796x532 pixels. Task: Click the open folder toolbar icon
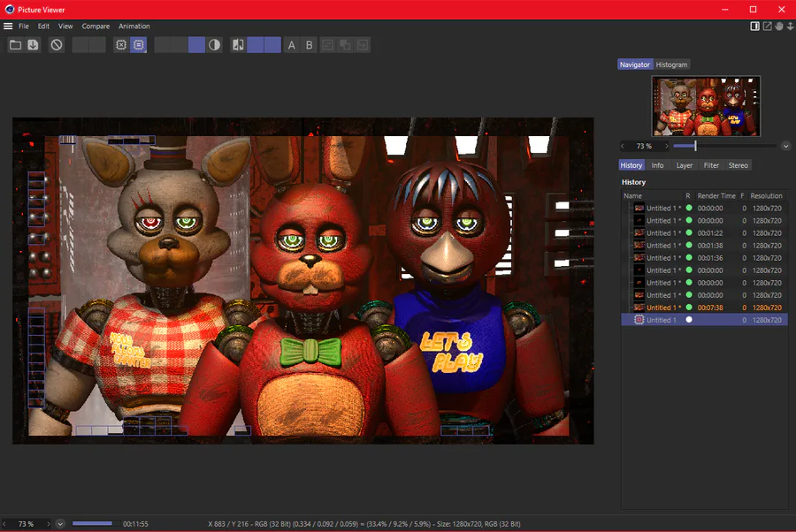click(15, 45)
